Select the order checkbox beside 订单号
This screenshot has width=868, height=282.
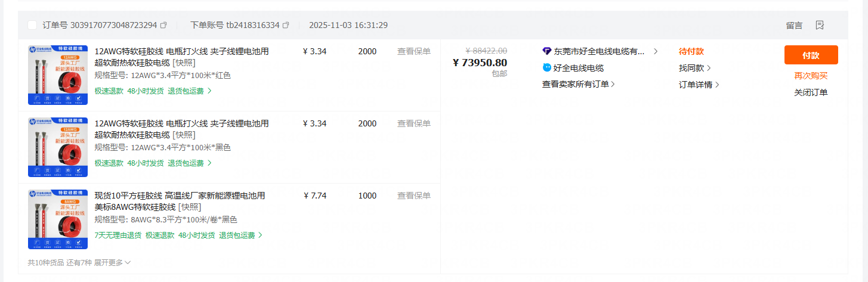[x=32, y=25]
